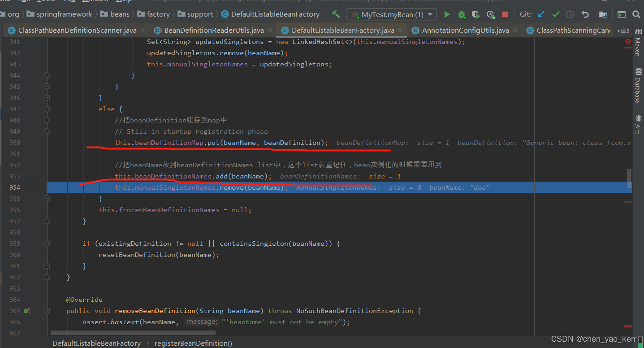Close the AnnotationConfigUtils.java tab
The height and width of the screenshot is (348, 644).
point(515,30)
